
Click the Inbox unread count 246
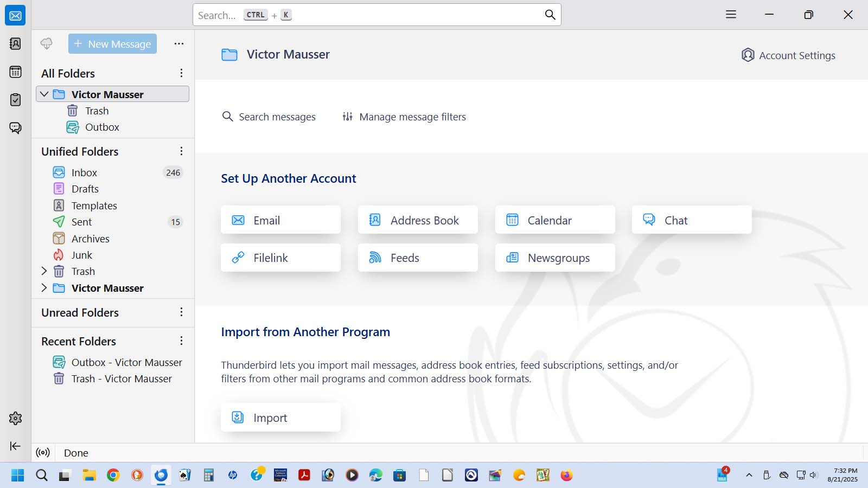click(x=173, y=172)
